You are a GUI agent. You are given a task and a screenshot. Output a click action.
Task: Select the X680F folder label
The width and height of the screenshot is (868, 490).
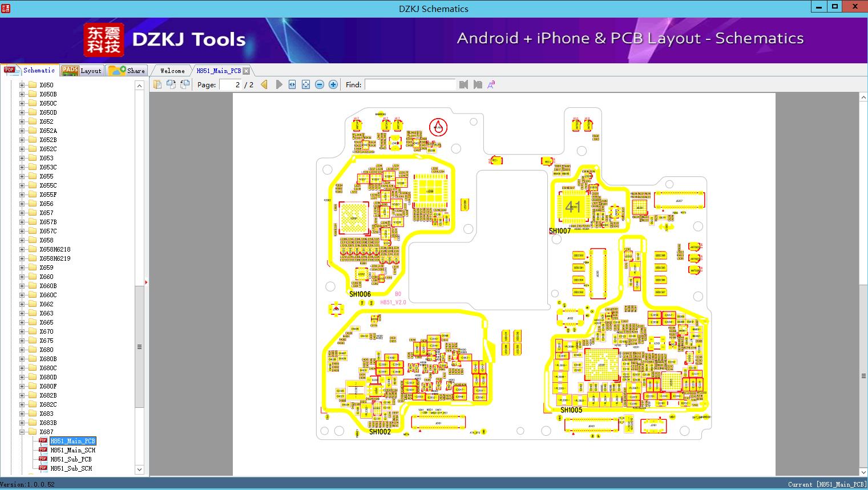pos(48,386)
